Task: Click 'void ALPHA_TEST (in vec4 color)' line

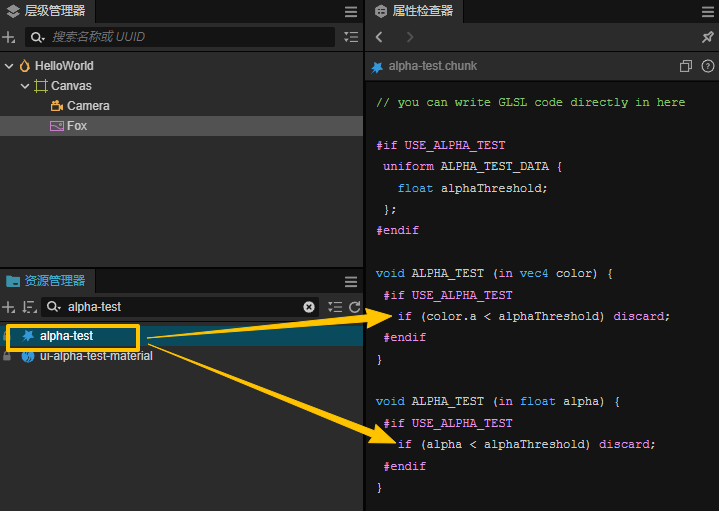Action: click(x=494, y=273)
